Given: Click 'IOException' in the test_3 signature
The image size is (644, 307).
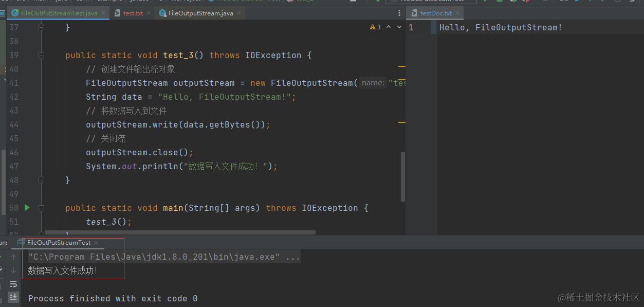Looking at the screenshot, I should pos(273,55).
